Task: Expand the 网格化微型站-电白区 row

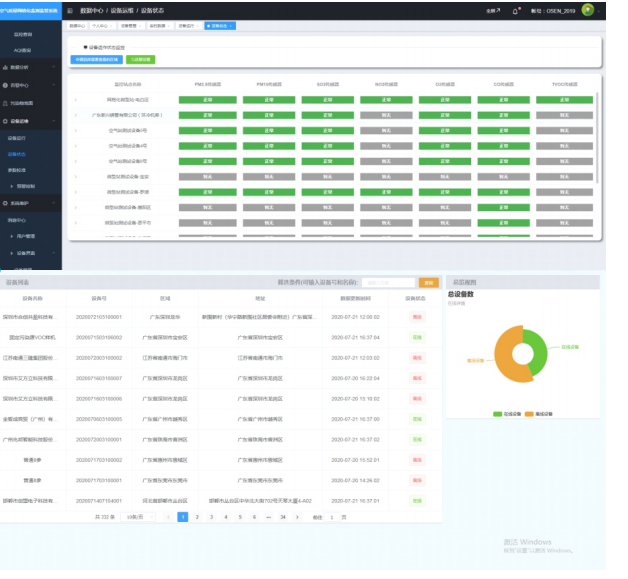Action: click(76, 100)
